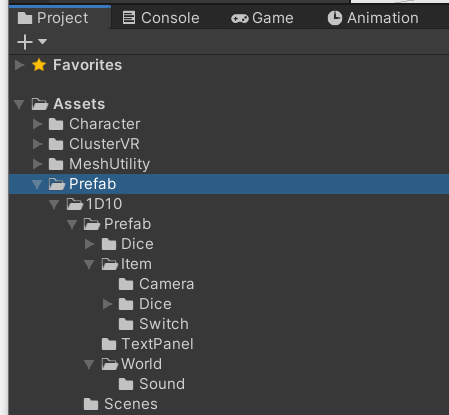Expand the Character folder arrow

[x=37, y=124]
